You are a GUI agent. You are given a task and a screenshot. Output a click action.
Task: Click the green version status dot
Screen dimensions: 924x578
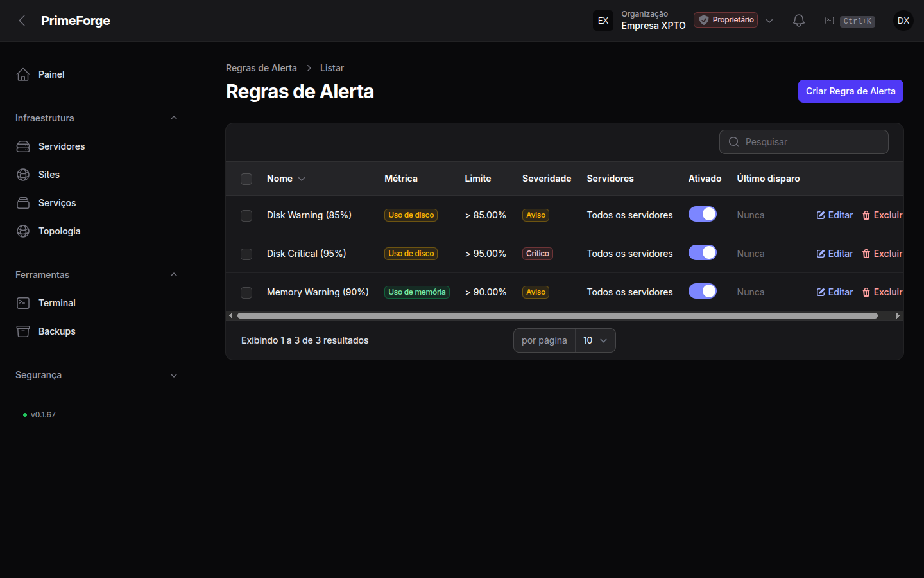coord(25,415)
